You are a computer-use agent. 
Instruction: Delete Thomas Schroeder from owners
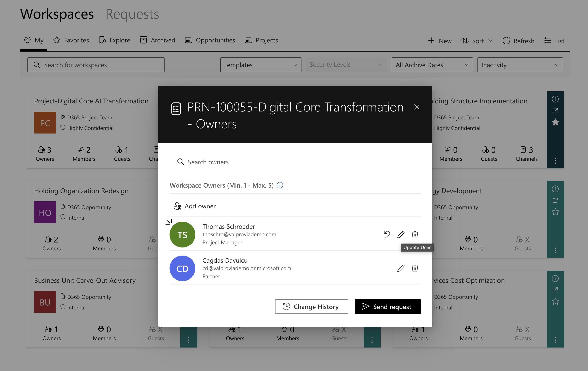click(x=415, y=234)
